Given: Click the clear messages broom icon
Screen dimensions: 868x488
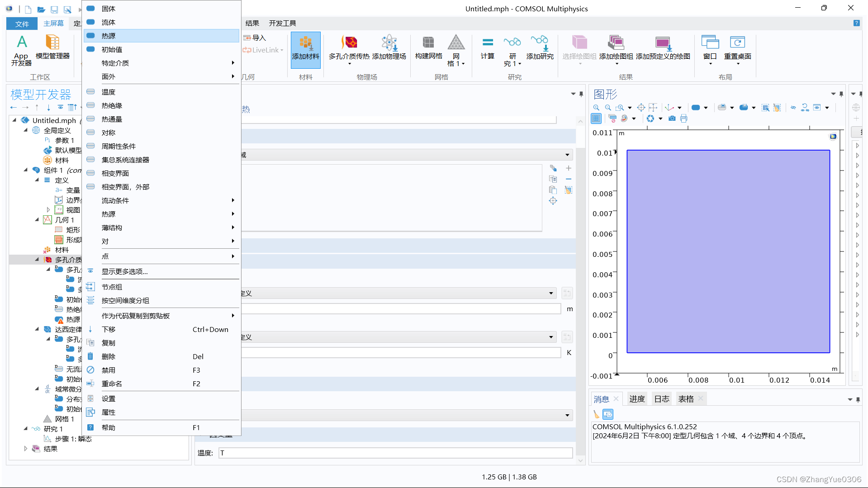Looking at the screenshot, I should tap(596, 414).
